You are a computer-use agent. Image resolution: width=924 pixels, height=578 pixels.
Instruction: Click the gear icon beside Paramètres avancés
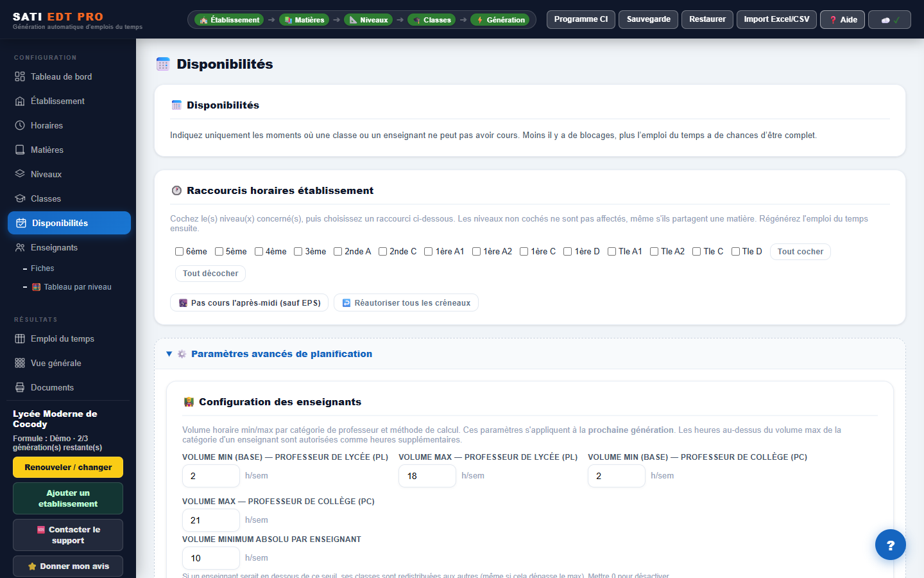click(182, 354)
